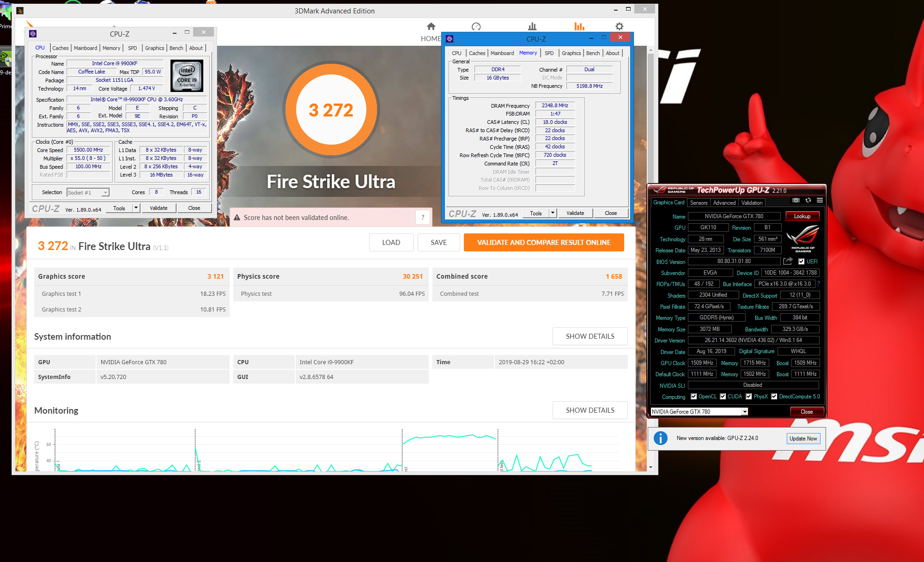Open 3DMark Results orange chart icon
The width and height of the screenshot is (924, 562).
[579, 26]
